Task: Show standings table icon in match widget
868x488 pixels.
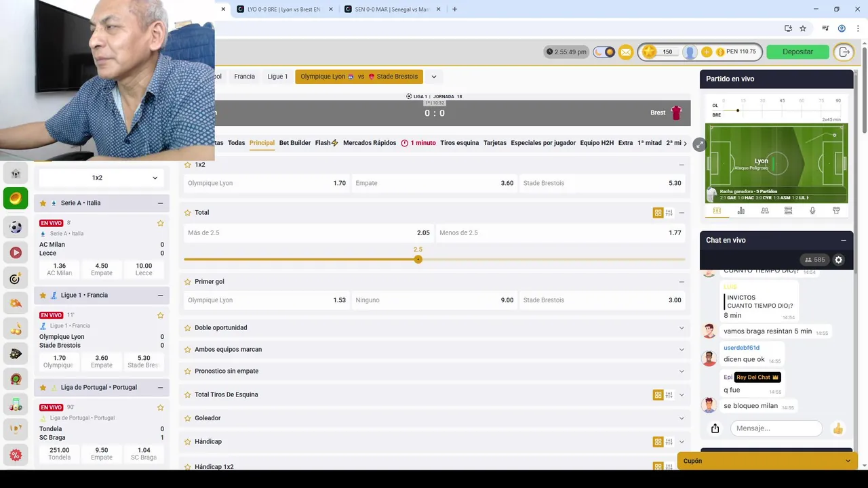Action: [788, 211]
